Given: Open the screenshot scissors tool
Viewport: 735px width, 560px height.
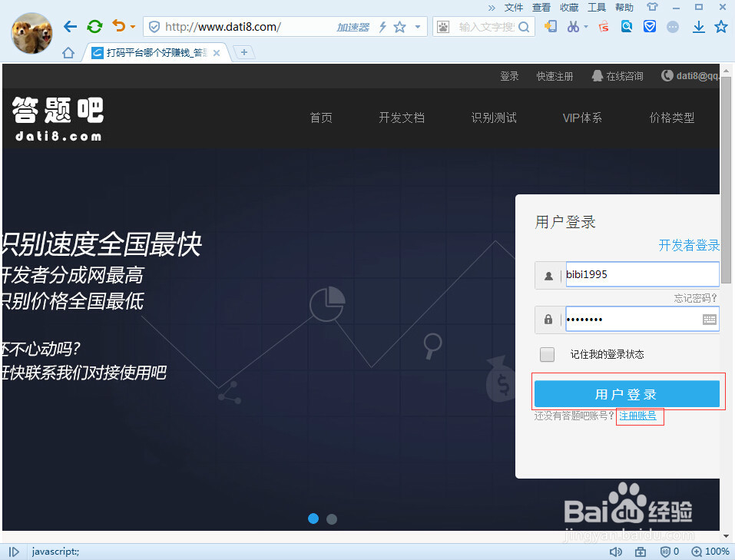Looking at the screenshot, I should pos(573,26).
